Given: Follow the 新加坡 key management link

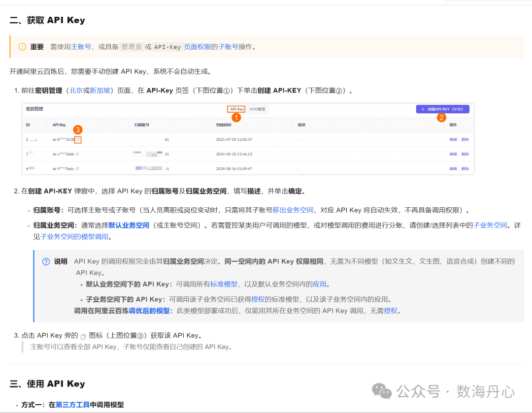Looking at the screenshot, I should click(100, 91).
